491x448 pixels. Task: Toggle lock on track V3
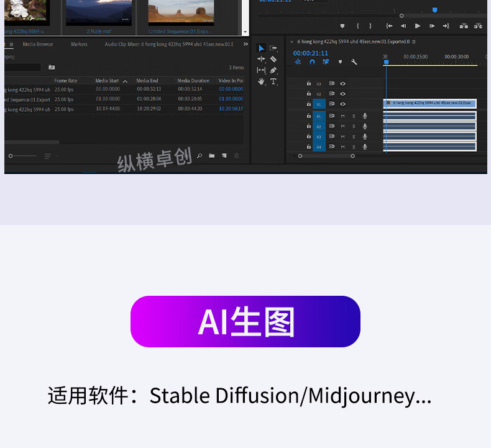(x=309, y=83)
